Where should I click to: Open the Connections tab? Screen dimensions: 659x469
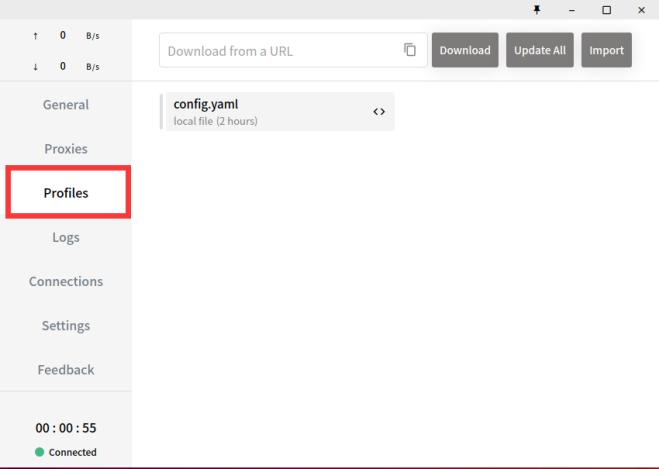click(66, 281)
